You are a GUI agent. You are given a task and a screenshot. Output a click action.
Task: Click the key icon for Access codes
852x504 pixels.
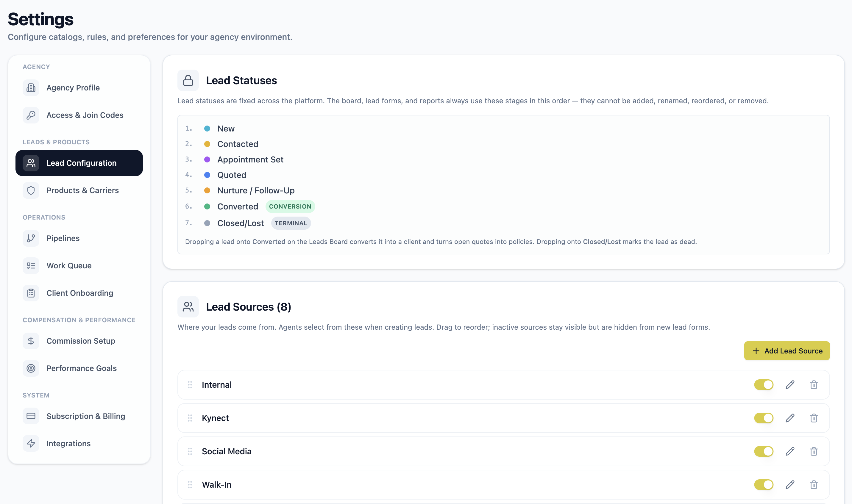[31, 115]
